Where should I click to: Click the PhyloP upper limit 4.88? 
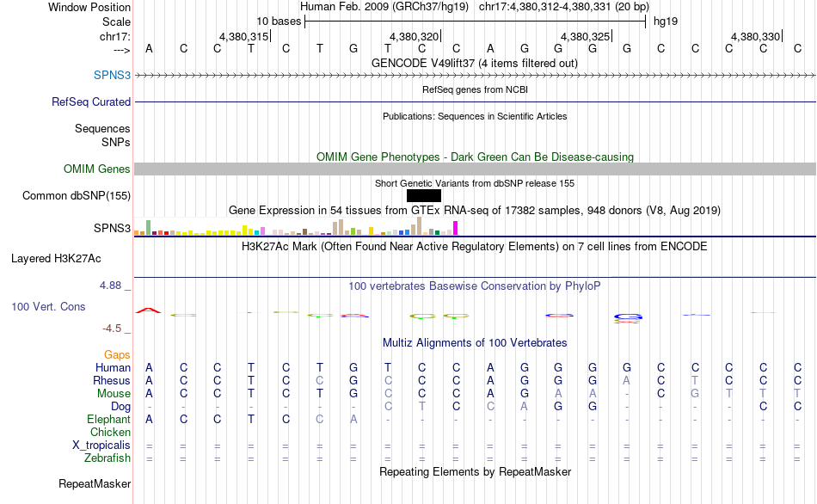[x=110, y=286]
